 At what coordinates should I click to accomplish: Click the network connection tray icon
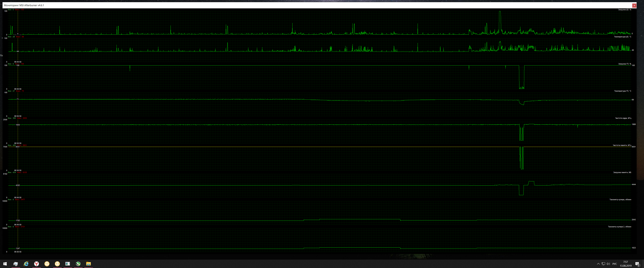pyautogui.click(x=603, y=264)
